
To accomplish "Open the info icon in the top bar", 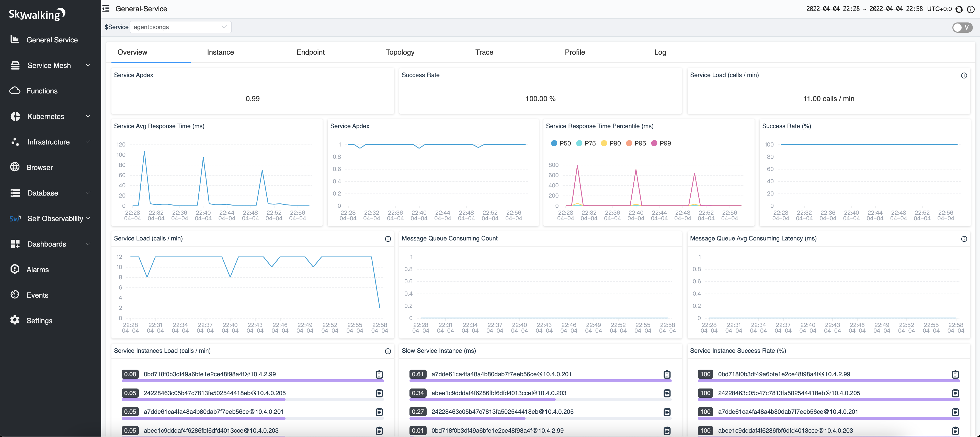I will click(x=971, y=9).
